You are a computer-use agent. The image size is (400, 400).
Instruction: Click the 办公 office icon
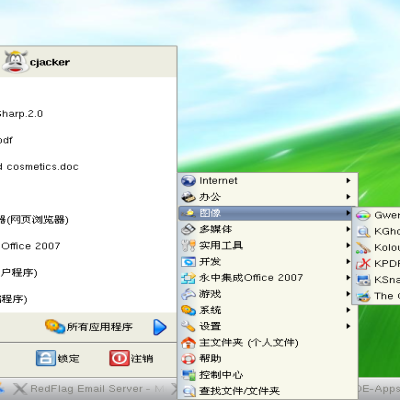188,197
